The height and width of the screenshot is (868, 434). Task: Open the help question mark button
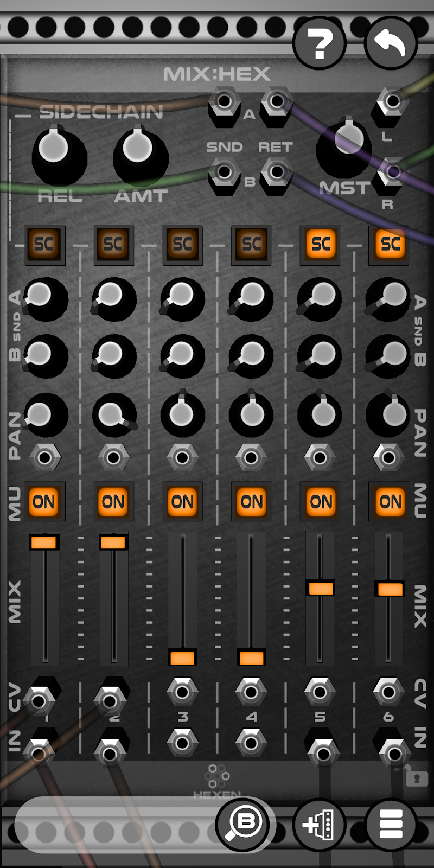[x=320, y=43]
